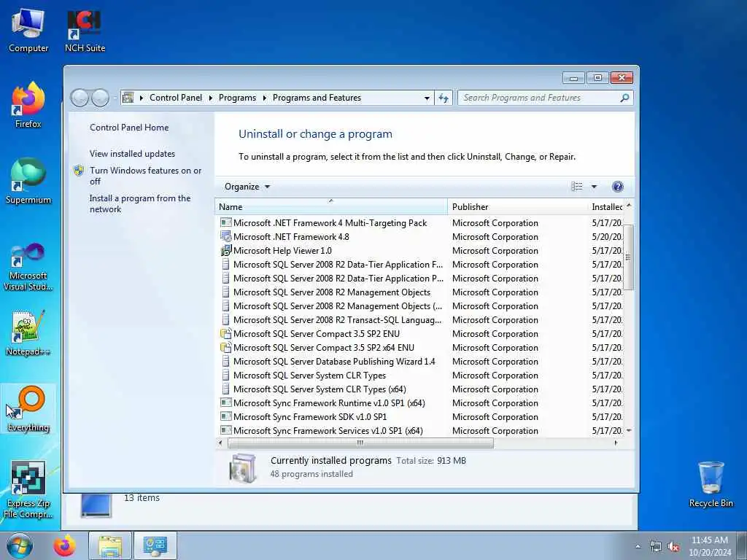The image size is (747, 560).
Task: Click the change view icon
Action: pos(576,187)
